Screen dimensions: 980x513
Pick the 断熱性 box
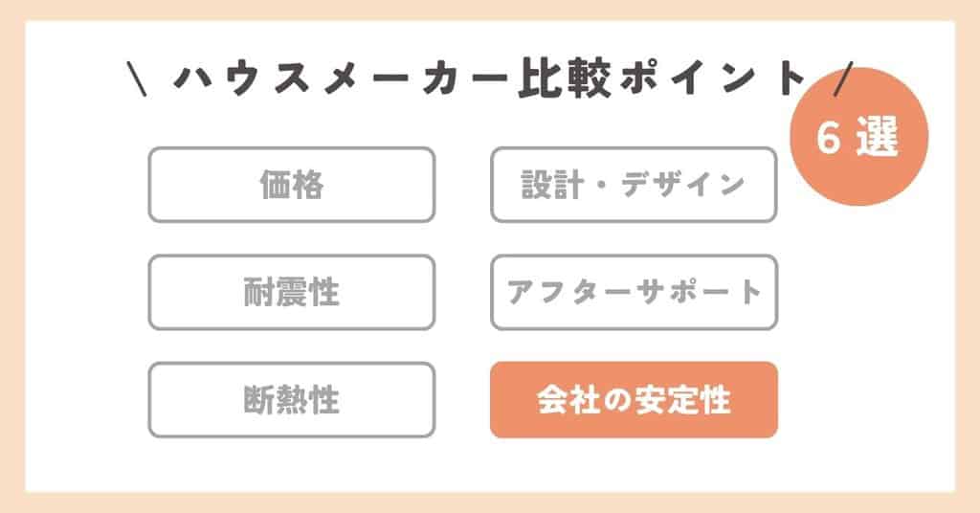coord(291,400)
